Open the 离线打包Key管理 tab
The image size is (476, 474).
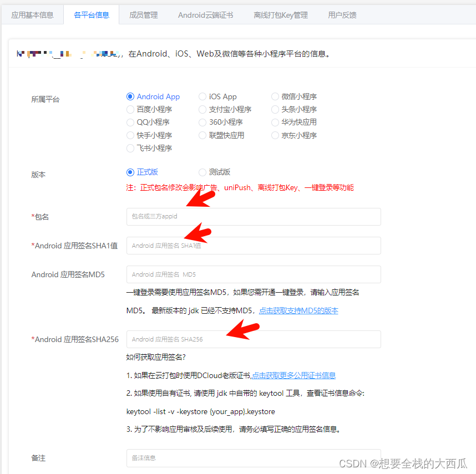point(281,15)
